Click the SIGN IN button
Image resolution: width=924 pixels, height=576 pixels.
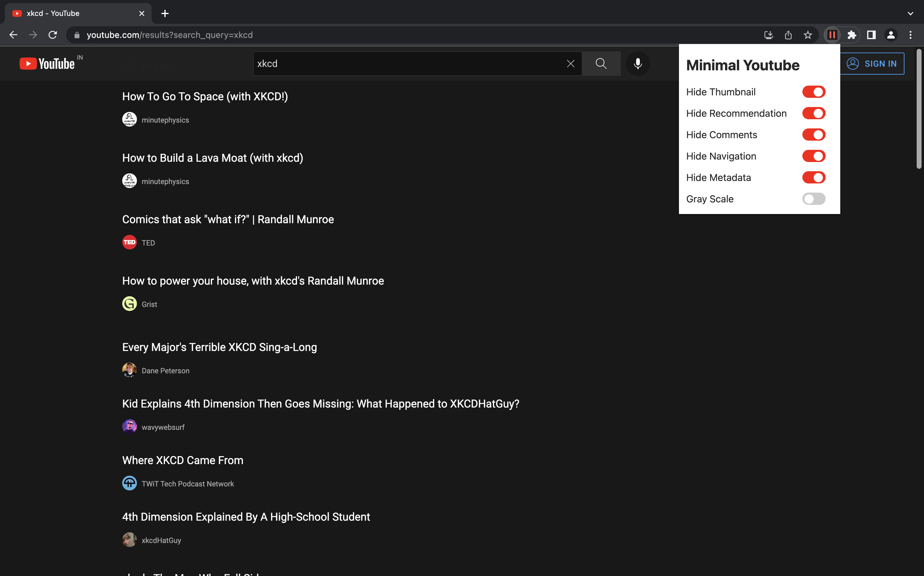[871, 64]
